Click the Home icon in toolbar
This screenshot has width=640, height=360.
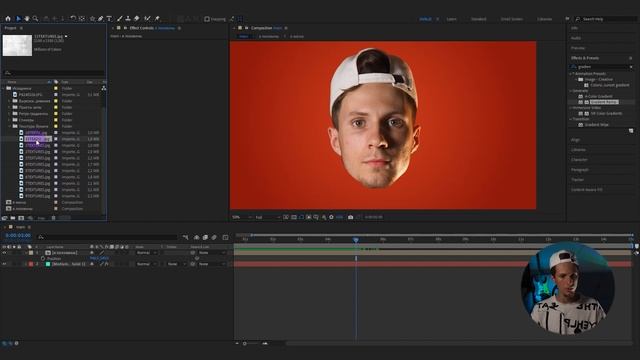click(8, 19)
